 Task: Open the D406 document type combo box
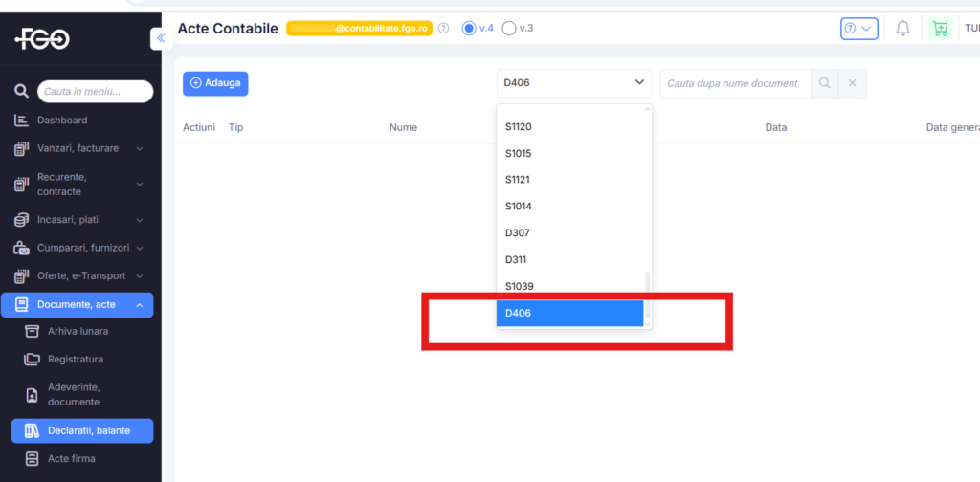[573, 83]
